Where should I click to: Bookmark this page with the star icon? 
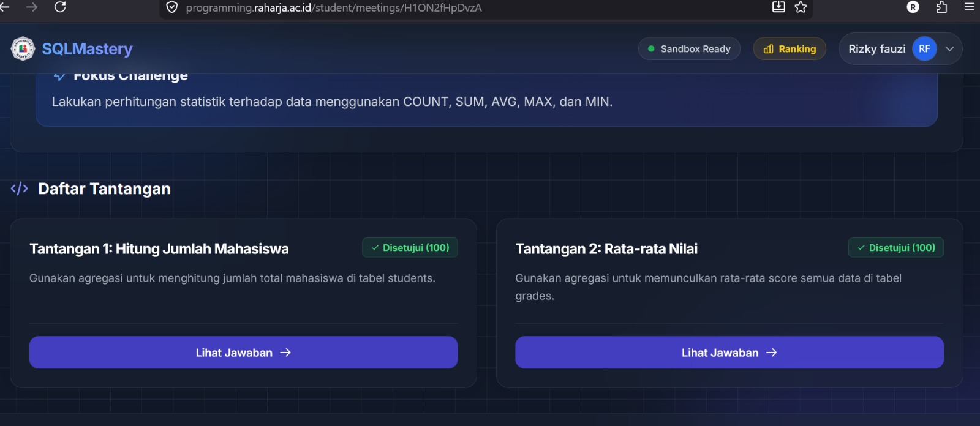[801, 7]
